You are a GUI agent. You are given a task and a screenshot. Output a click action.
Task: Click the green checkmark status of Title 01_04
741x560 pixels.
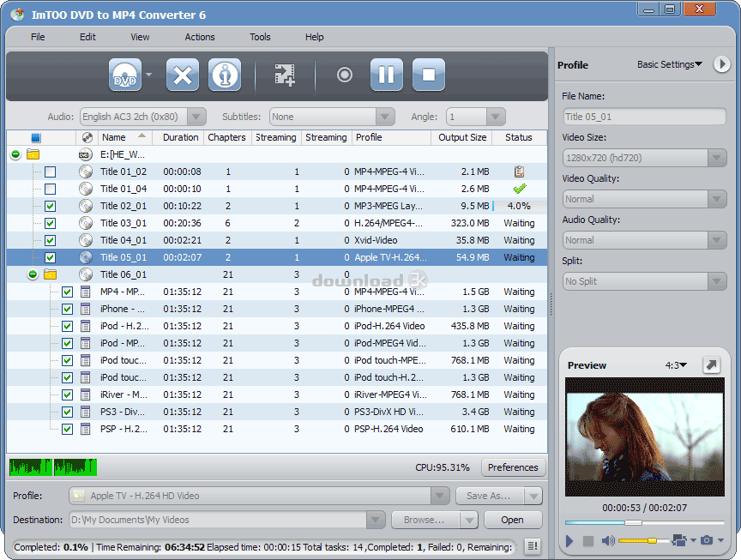click(x=520, y=189)
